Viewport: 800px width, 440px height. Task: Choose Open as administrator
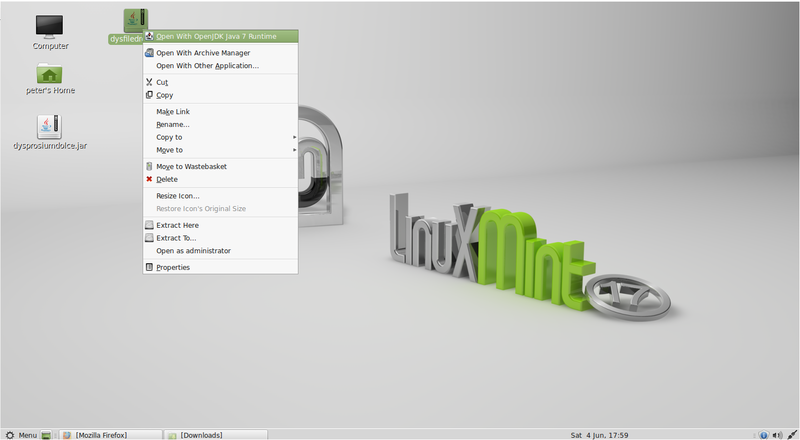tap(220, 251)
